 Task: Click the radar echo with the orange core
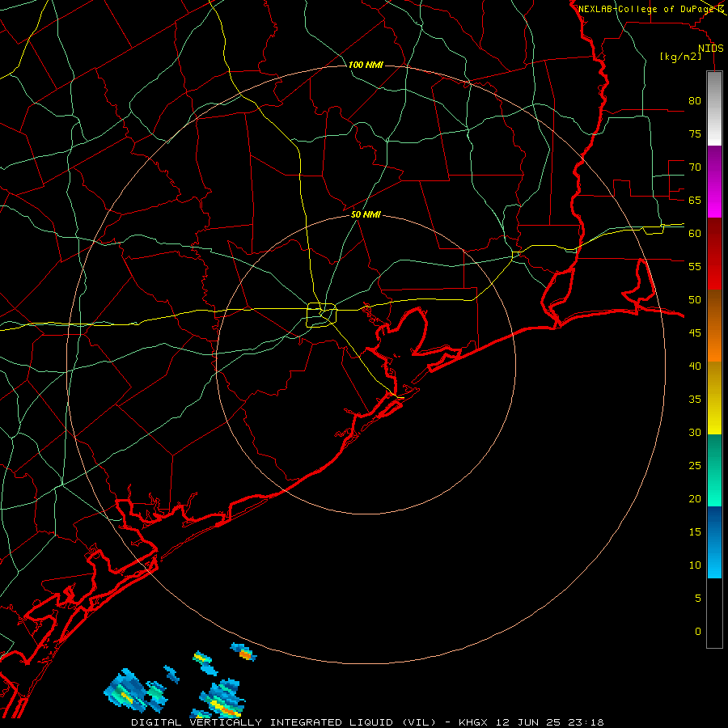coord(243,652)
